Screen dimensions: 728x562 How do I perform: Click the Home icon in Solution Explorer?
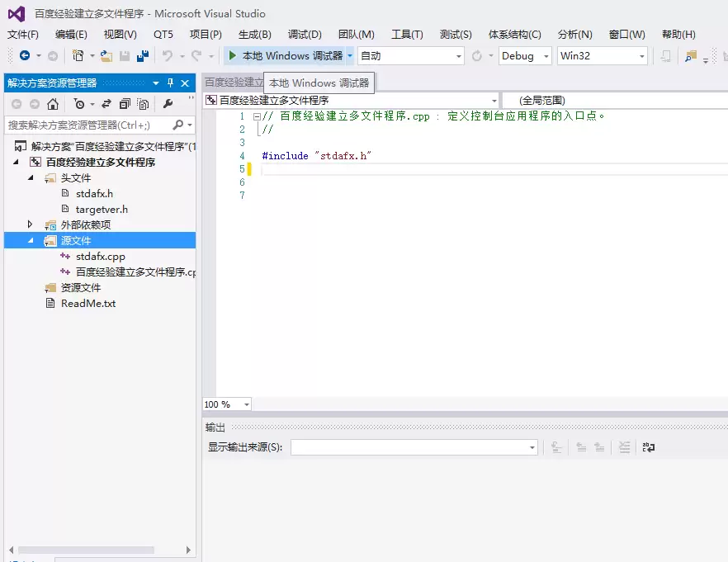52,103
